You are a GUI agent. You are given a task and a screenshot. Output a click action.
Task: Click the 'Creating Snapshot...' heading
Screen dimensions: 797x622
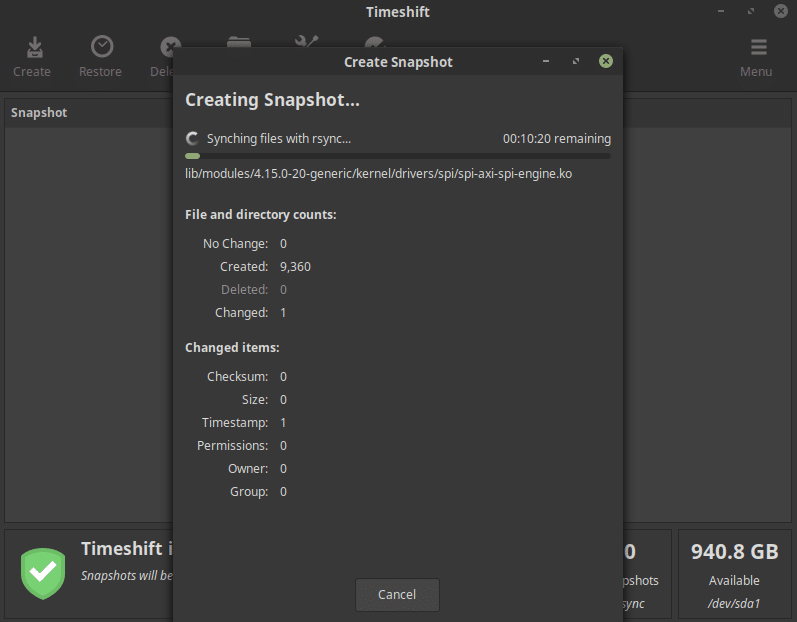[272, 100]
